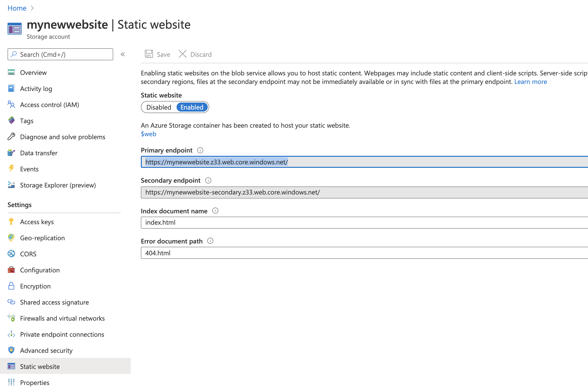Click the Discard X icon

(x=183, y=54)
